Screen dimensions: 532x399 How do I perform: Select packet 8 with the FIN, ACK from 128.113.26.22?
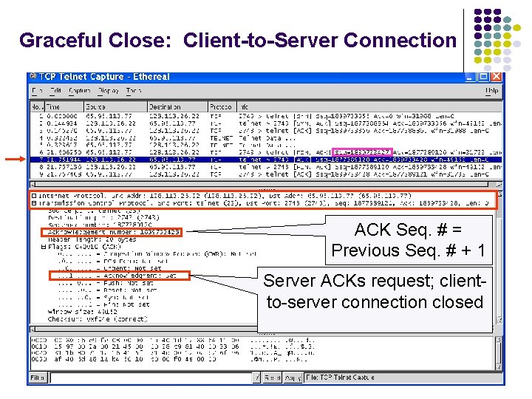pos(266,167)
